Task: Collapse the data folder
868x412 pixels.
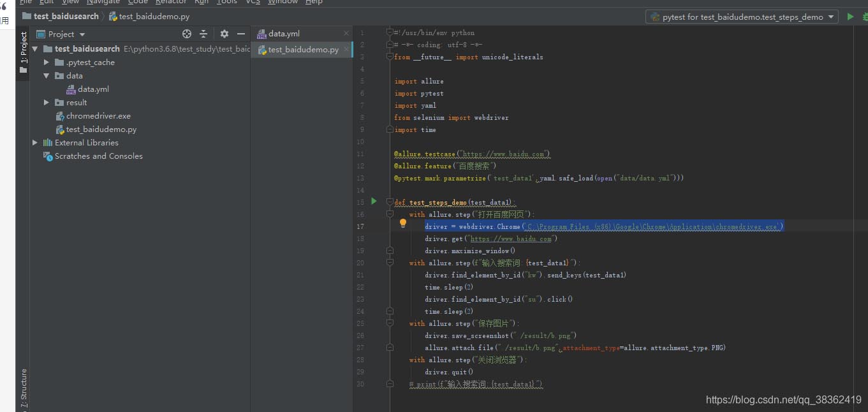Action: (x=47, y=76)
